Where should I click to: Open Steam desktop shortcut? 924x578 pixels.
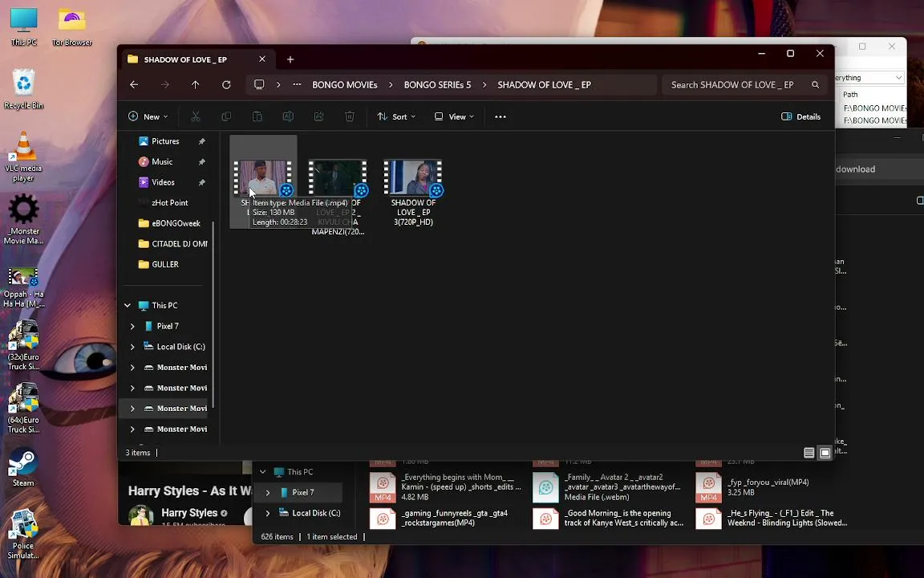point(23,467)
